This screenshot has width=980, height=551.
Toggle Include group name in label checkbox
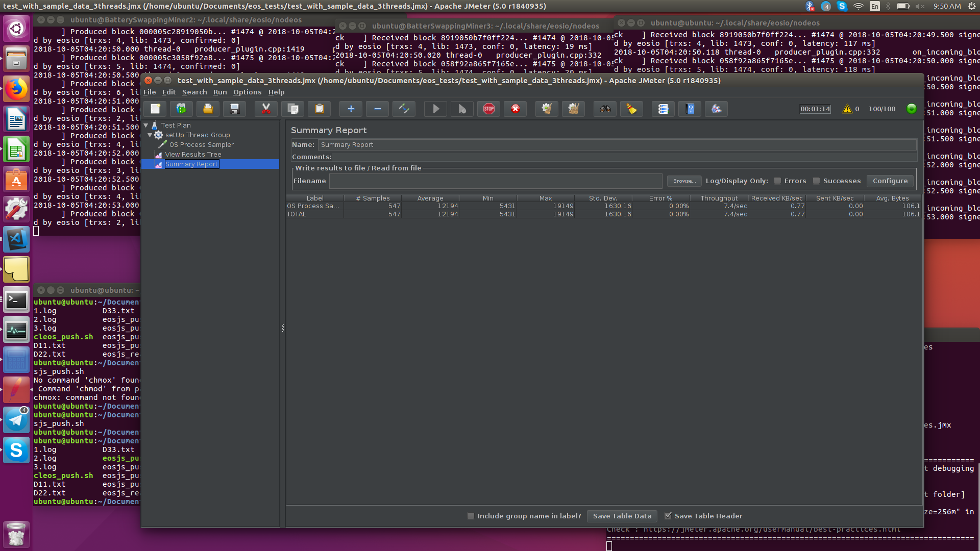(x=471, y=516)
